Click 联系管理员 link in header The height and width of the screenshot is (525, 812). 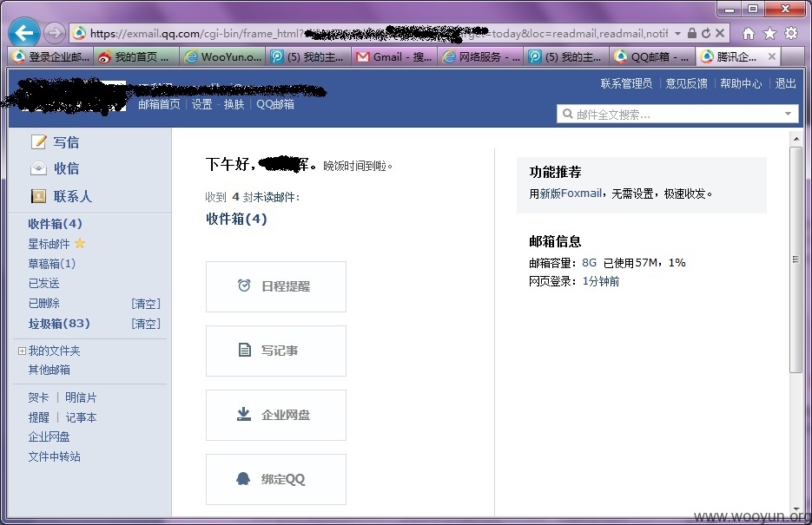tap(626, 84)
